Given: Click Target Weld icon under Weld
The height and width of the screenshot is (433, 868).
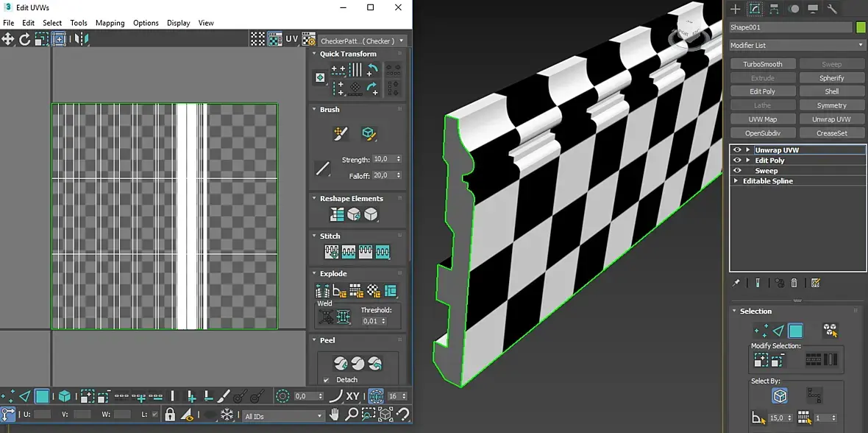Looking at the screenshot, I should tap(327, 317).
